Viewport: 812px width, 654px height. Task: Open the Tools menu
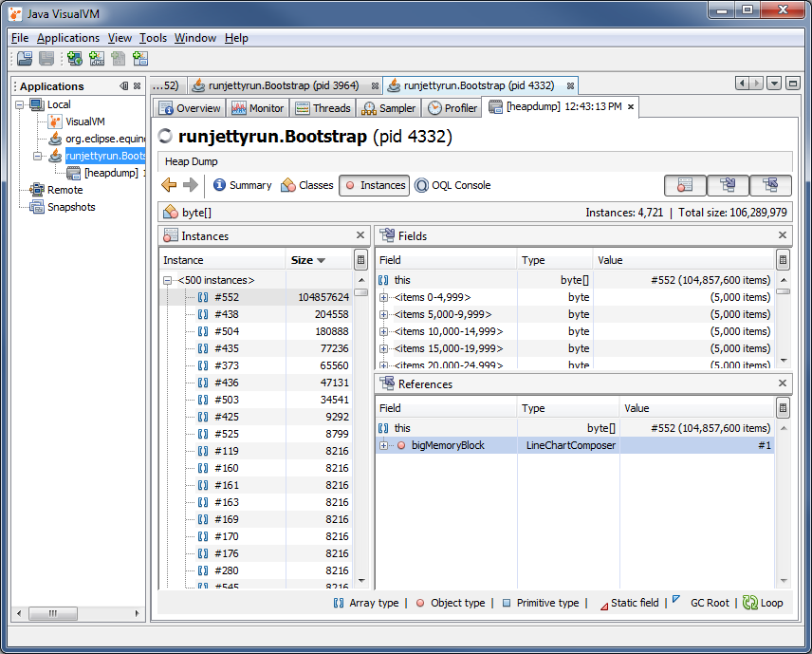tap(154, 38)
